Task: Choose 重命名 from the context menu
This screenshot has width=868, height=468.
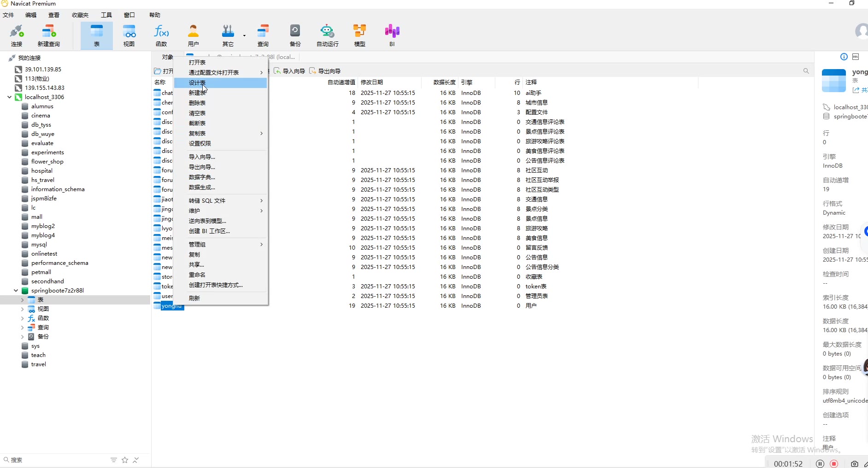Action: (x=221, y=275)
